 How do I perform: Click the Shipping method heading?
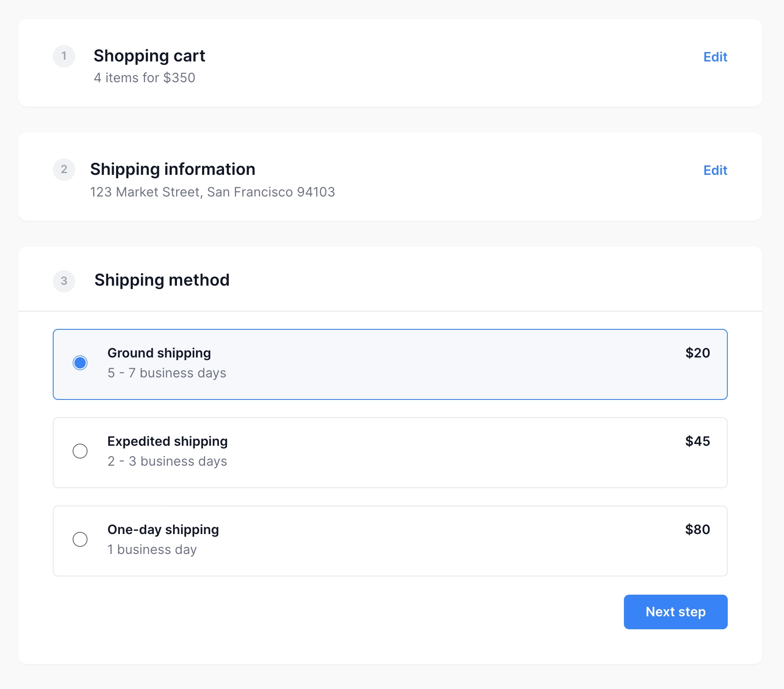point(162,280)
